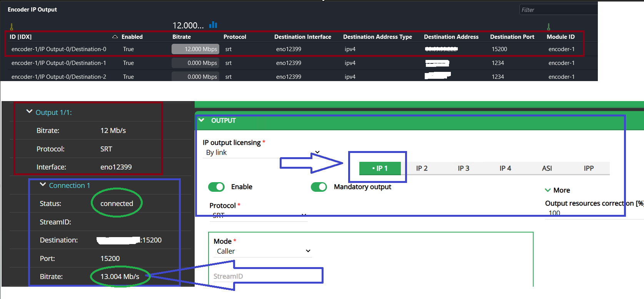This screenshot has width=644, height=299.
Task: Click the connected status value
Action: [x=117, y=204]
